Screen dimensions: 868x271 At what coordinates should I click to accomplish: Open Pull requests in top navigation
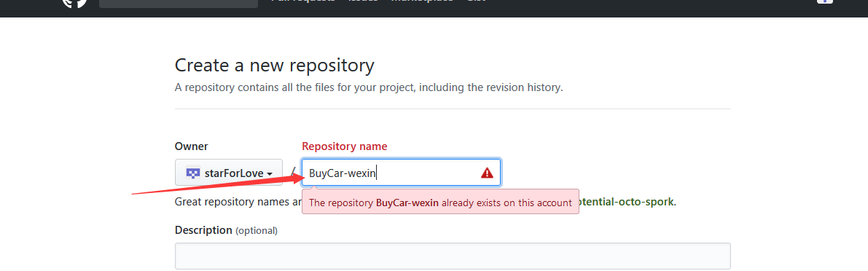pyautogui.click(x=302, y=1)
